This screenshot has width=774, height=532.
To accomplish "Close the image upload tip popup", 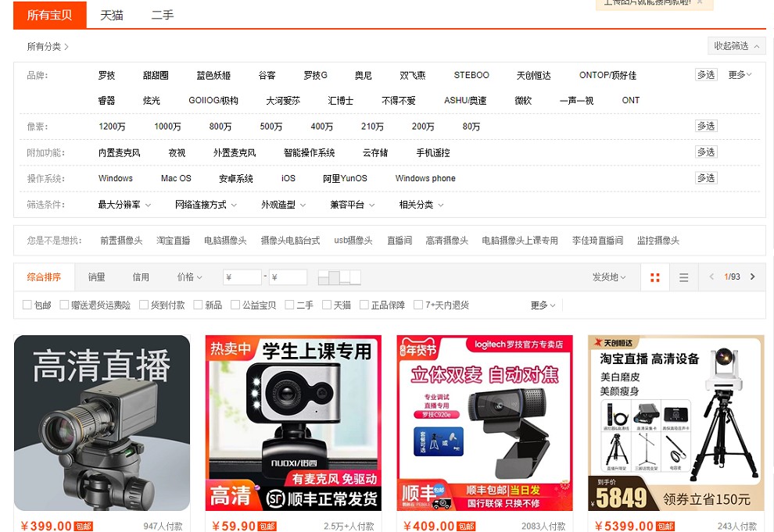I will point(700,2).
